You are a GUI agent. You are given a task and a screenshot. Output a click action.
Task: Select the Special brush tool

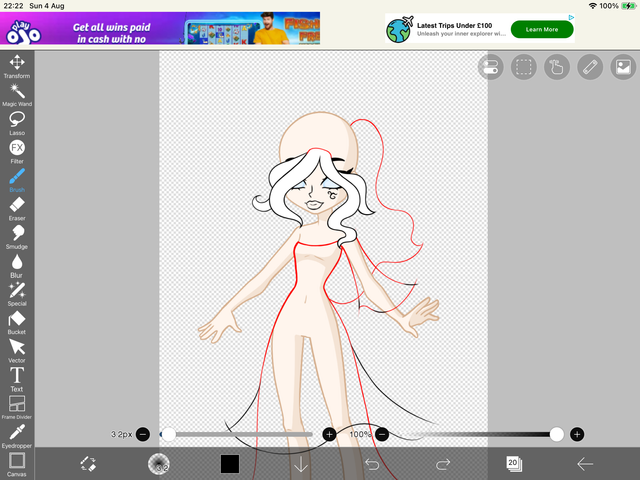[x=17, y=294]
